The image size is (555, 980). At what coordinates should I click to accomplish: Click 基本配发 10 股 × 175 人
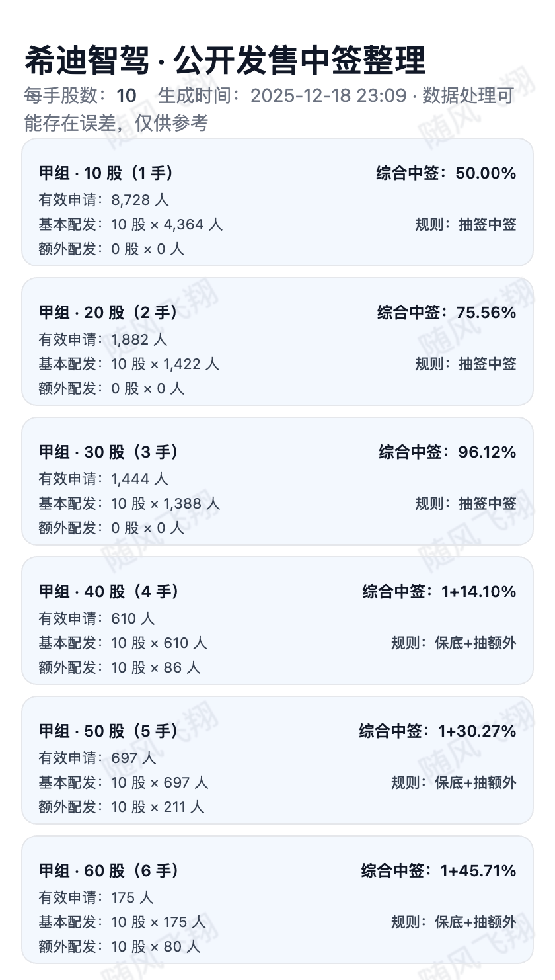pyautogui.click(x=122, y=922)
